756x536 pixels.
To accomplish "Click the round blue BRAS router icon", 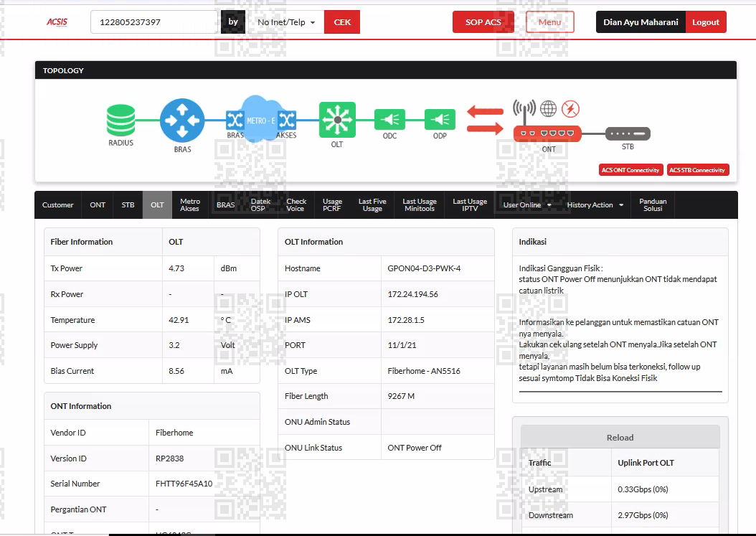I will tap(182, 120).
